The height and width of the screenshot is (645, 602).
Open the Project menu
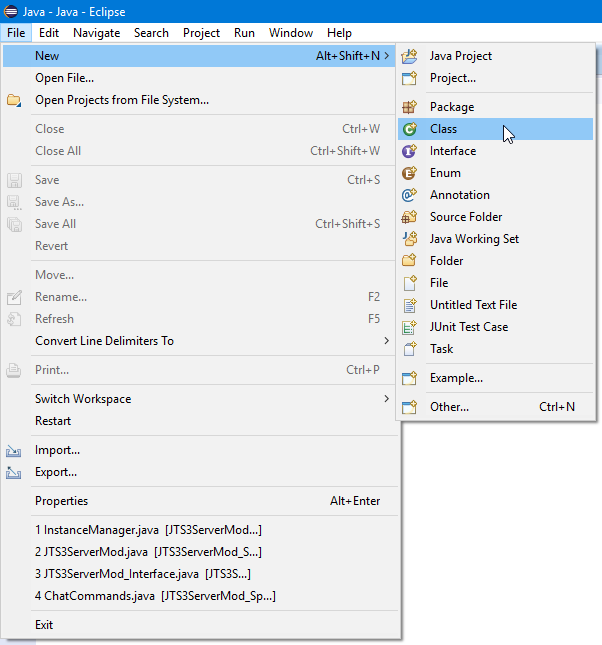(x=201, y=33)
